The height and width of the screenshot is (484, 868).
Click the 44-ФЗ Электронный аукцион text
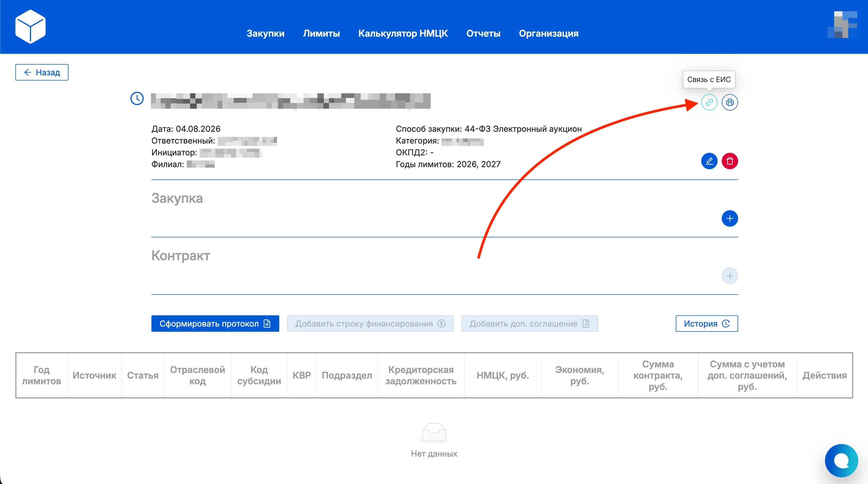click(523, 129)
